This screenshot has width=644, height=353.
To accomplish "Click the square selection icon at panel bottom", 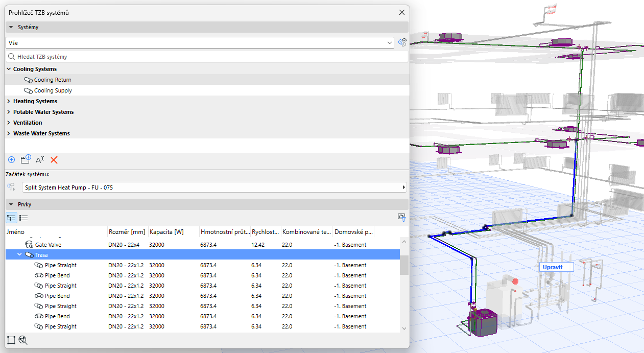I will 11,340.
